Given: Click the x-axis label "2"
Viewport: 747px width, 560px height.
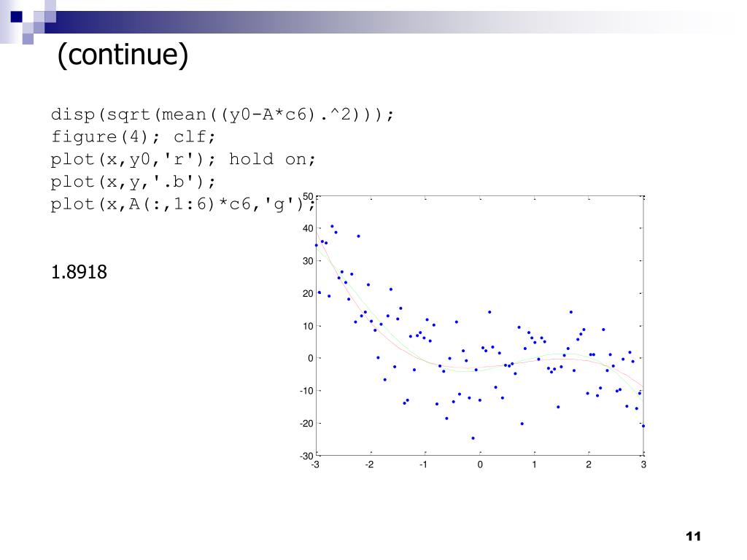Looking at the screenshot, I should pos(589,464).
